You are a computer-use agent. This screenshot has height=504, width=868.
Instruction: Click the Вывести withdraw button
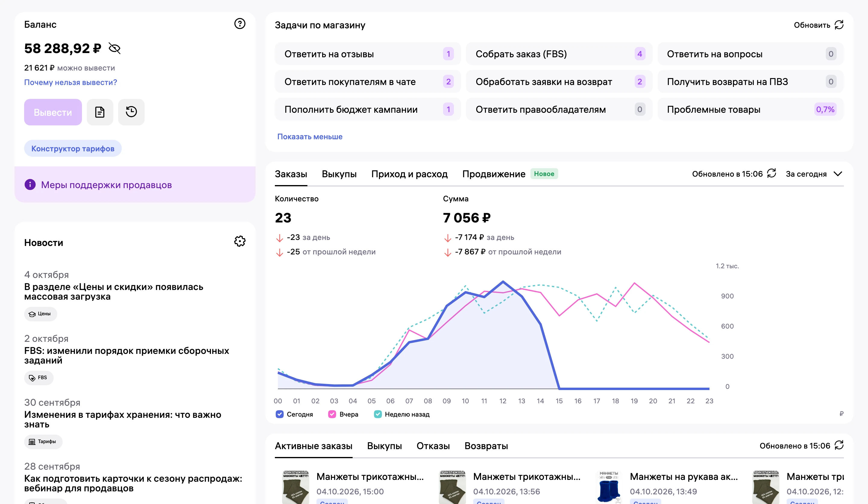pyautogui.click(x=53, y=112)
